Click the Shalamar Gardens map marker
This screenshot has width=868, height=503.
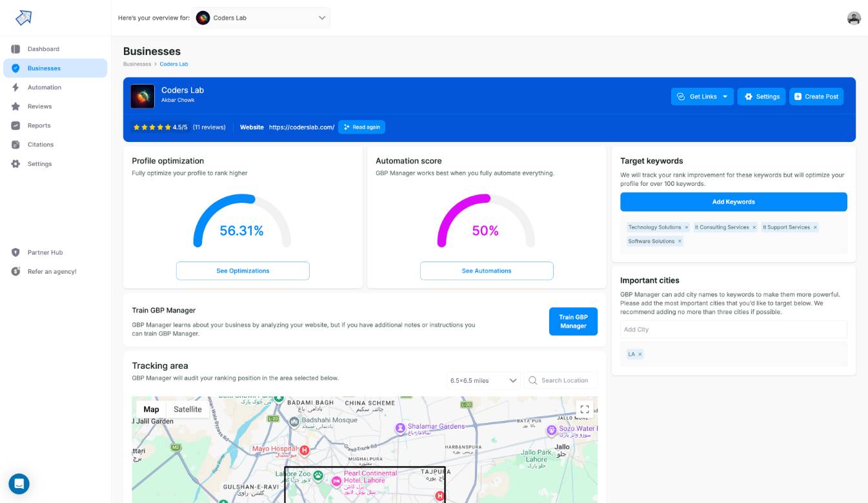coord(400,427)
